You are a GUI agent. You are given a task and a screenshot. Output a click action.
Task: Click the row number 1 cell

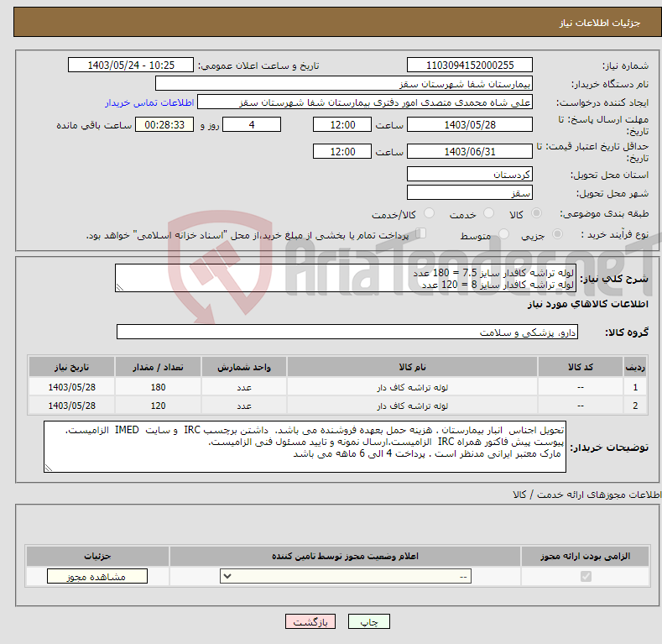[x=635, y=387]
